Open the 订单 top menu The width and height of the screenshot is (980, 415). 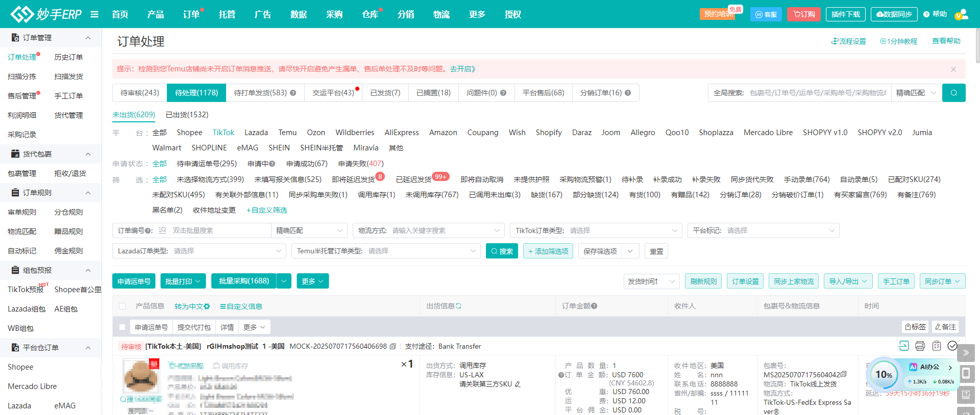coord(191,14)
